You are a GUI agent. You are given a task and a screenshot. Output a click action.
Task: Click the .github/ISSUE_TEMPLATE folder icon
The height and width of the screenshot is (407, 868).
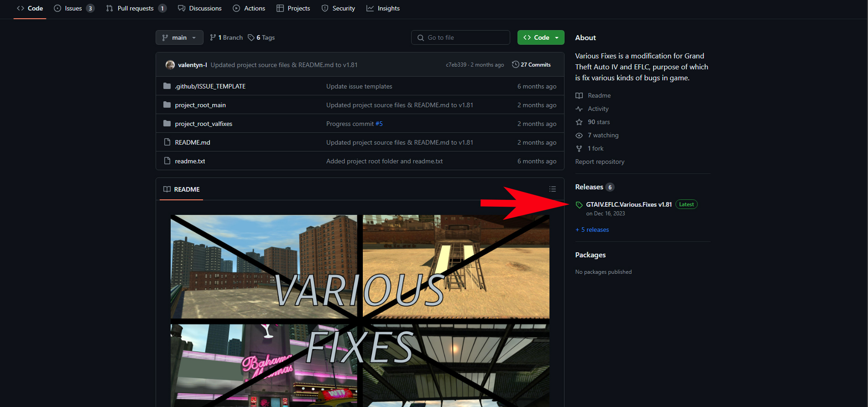[x=167, y=86]
